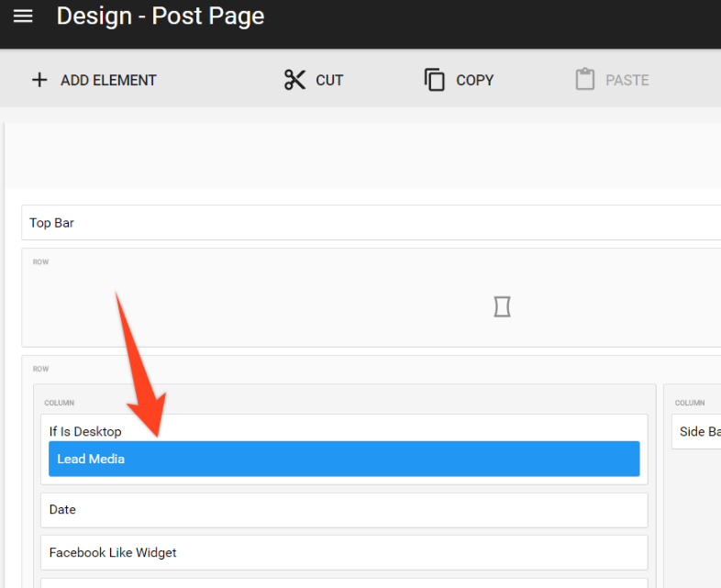Click the scissors Cut icon
This screenshot has width=721, height=588.
294,80
